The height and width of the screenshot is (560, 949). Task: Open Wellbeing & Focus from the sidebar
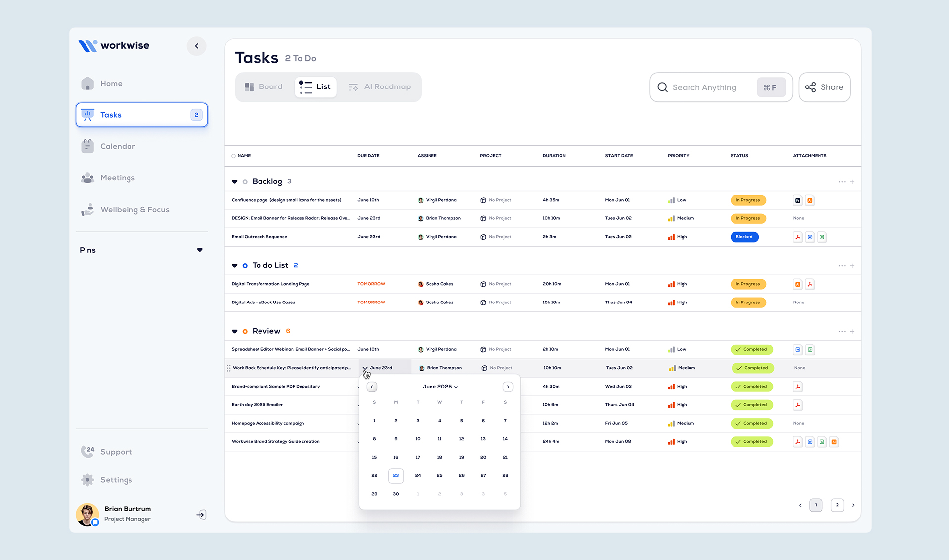click(134, 209)
